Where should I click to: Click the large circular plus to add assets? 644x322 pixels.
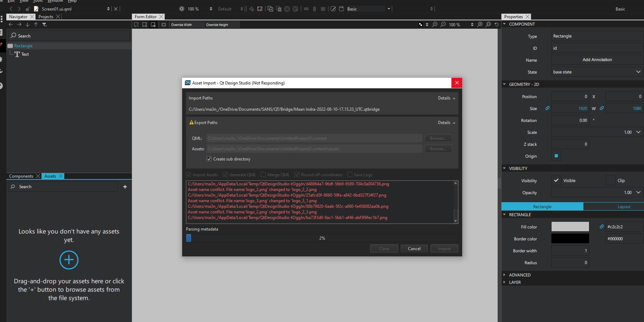(69, 260)
